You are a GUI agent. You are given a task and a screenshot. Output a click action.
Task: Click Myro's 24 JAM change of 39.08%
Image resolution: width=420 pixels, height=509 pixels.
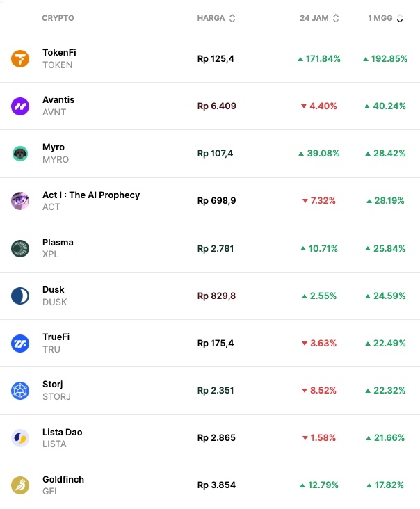tap(319, 154)
